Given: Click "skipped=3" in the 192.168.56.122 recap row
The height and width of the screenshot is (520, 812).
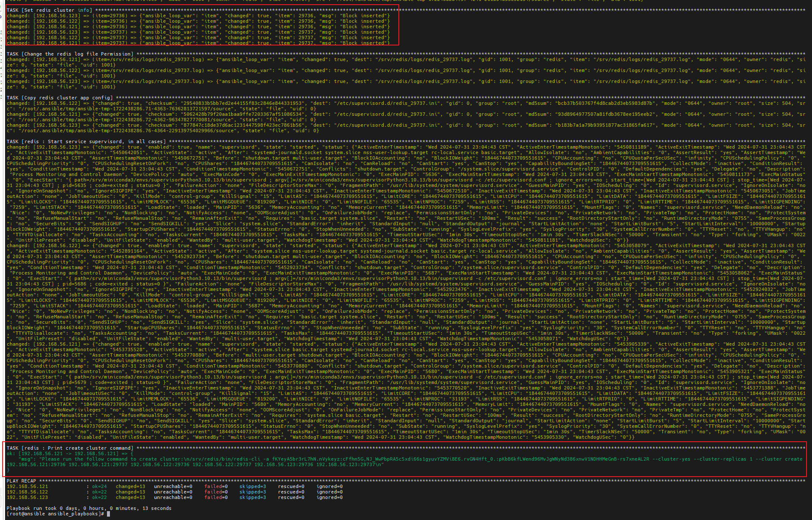Looking at the screenshot, I should 253,492.
